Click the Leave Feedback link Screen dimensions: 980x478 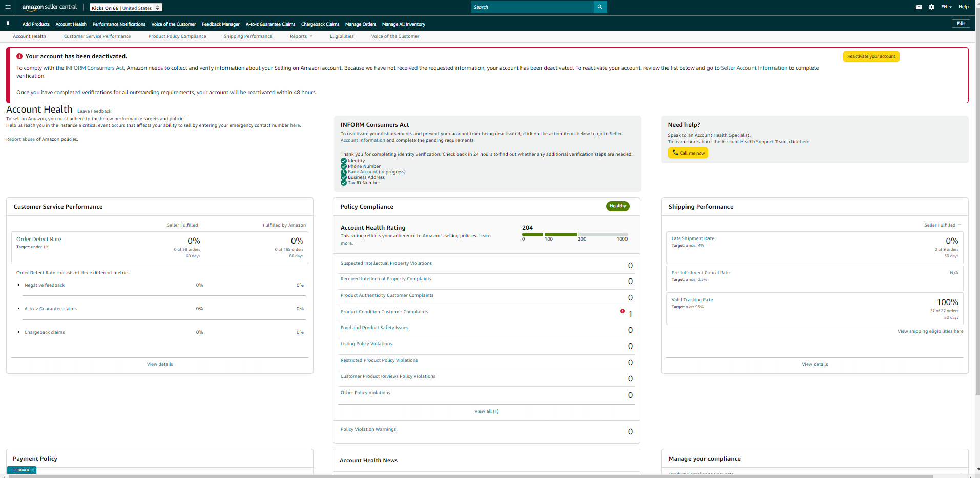94,111
